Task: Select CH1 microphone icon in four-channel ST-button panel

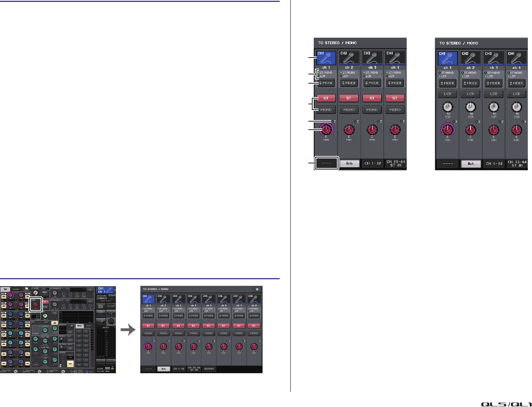Action: [326, 58]
